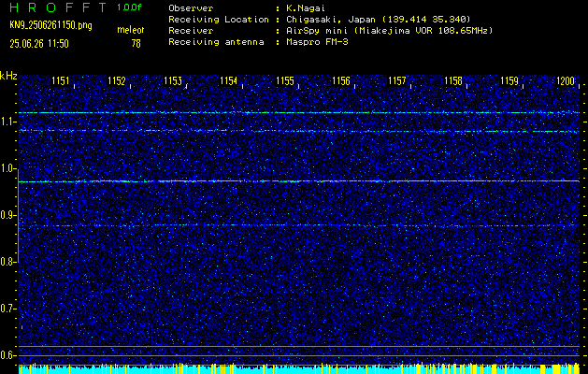The width and height of the screenshot is (588, 374).
Task: Click the 0.7 kHz axis label
Action: 8,309
